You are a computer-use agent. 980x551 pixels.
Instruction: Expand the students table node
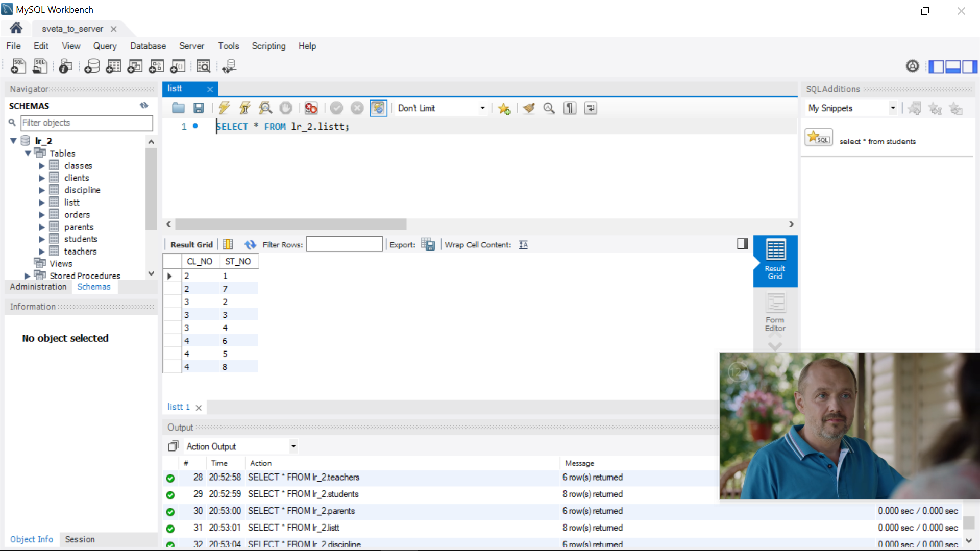coord(42,239)
